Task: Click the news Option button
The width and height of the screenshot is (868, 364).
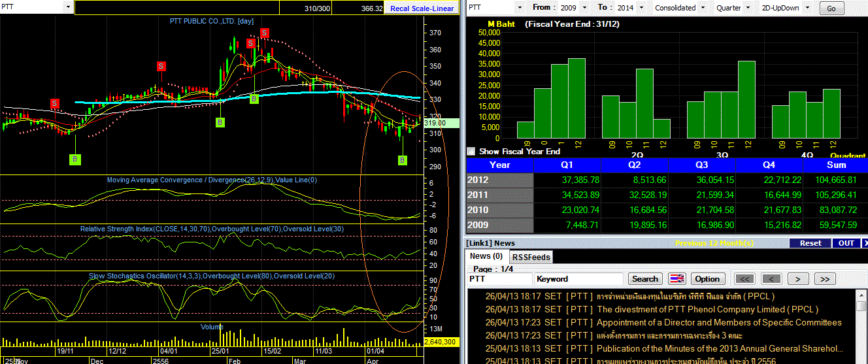Action: [x=707, y=279]
